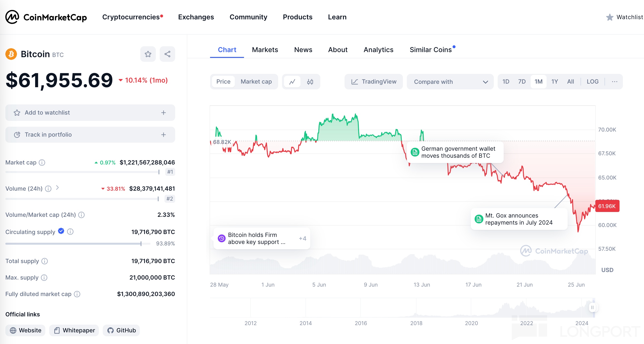Set chart range to All
The height and width of the screenshot is (344, 644).
[571, 81]
